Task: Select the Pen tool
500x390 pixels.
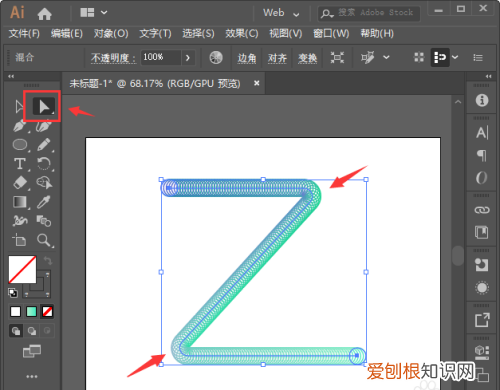Action: 20,126
